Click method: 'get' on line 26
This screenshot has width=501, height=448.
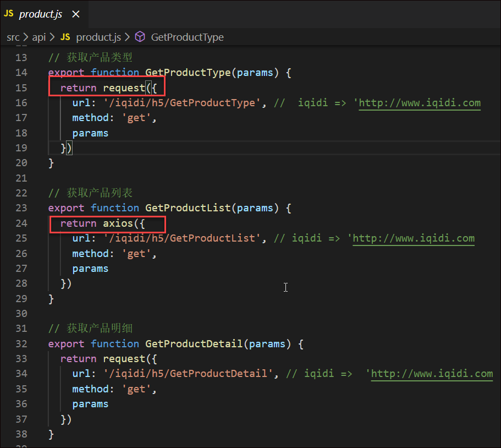[x=114, y=254]
